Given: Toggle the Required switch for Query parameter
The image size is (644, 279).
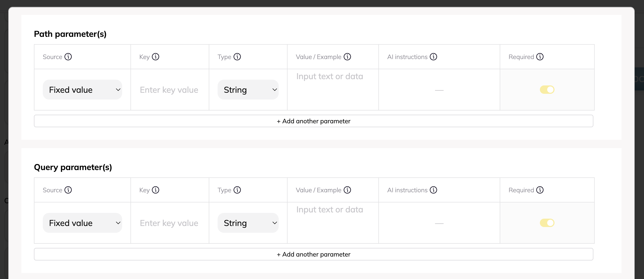Looking at the screenshot, I should point(547,223).
